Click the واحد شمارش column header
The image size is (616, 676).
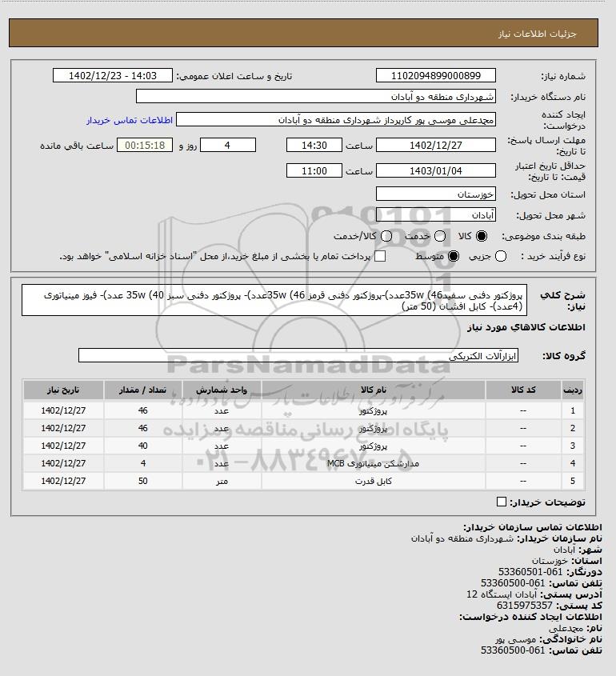coord(222,390)
